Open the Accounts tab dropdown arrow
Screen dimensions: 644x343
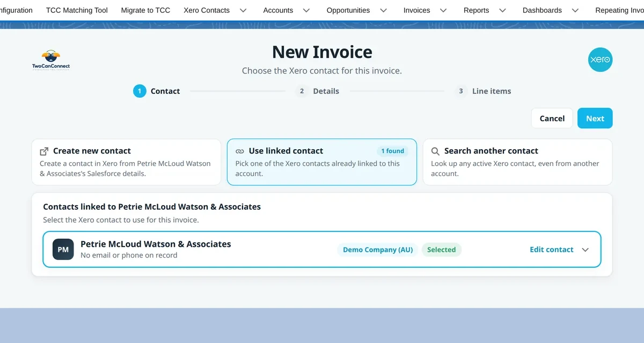click(x=306, y=10)
